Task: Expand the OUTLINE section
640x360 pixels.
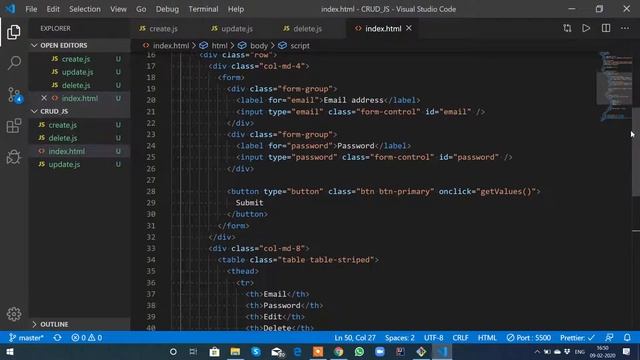Action: pos(79,324)
